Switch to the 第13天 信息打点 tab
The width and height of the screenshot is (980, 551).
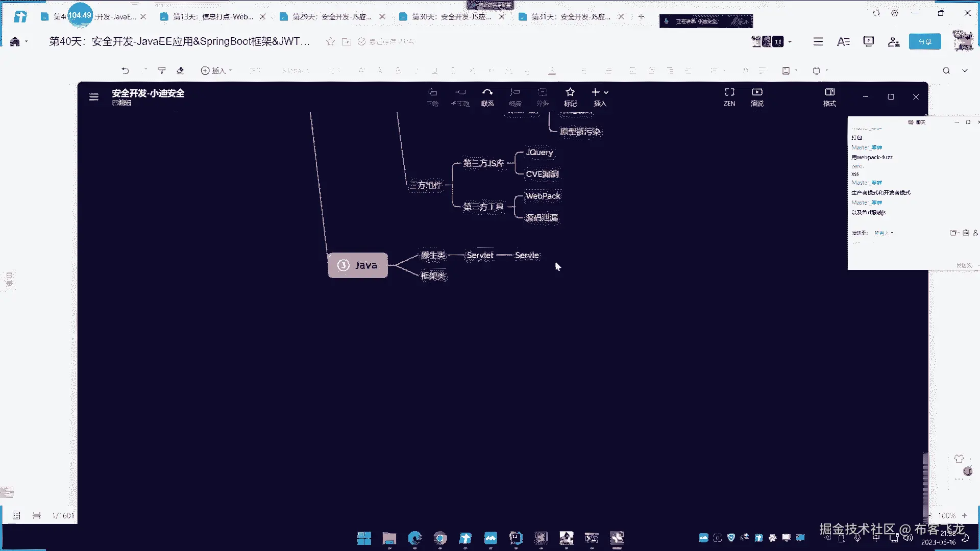(213, 17)
